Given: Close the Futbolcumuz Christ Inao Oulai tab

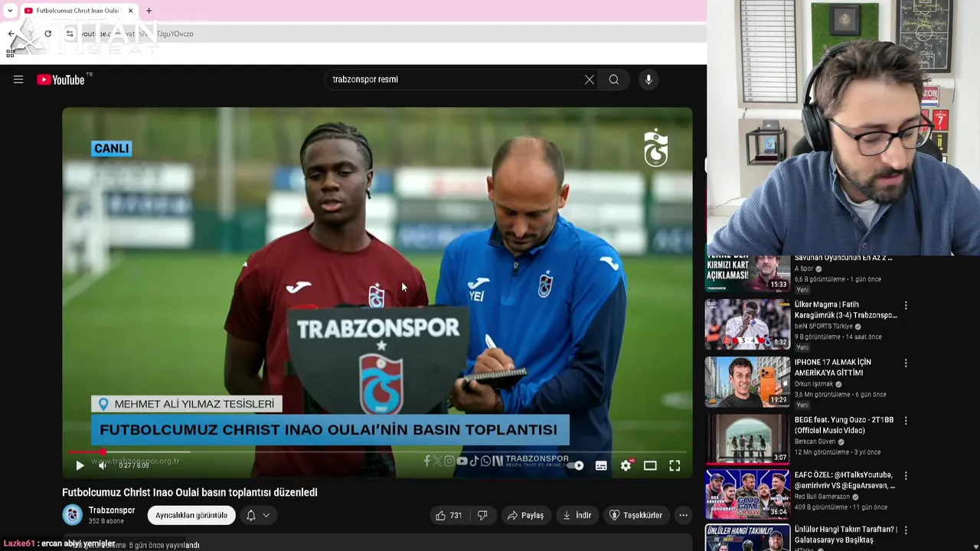Looking at the screenshot, I should pos(130,11).
